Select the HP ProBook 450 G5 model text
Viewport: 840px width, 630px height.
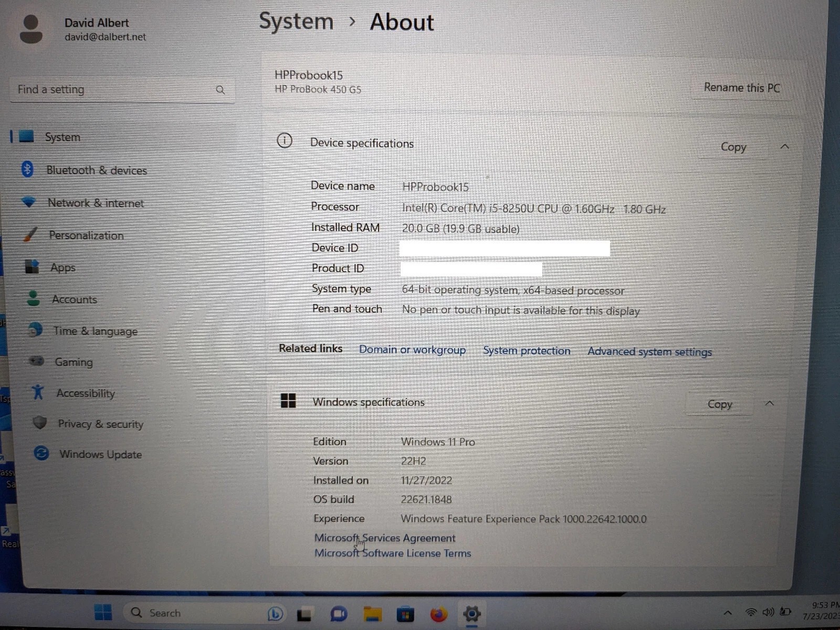[318, 89]
